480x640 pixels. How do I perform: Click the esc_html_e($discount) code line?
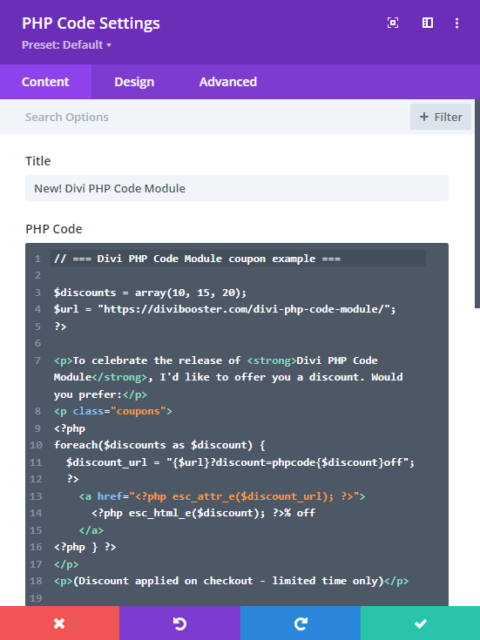203,513
